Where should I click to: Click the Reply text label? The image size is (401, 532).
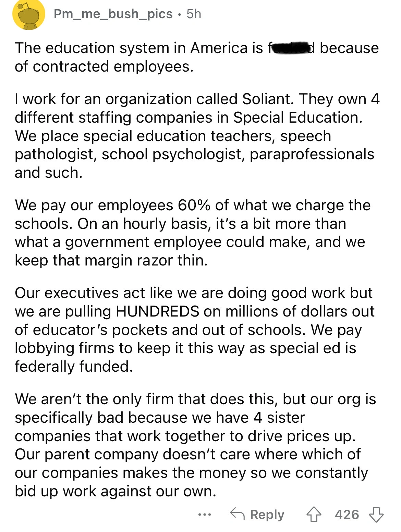[267, 515]
